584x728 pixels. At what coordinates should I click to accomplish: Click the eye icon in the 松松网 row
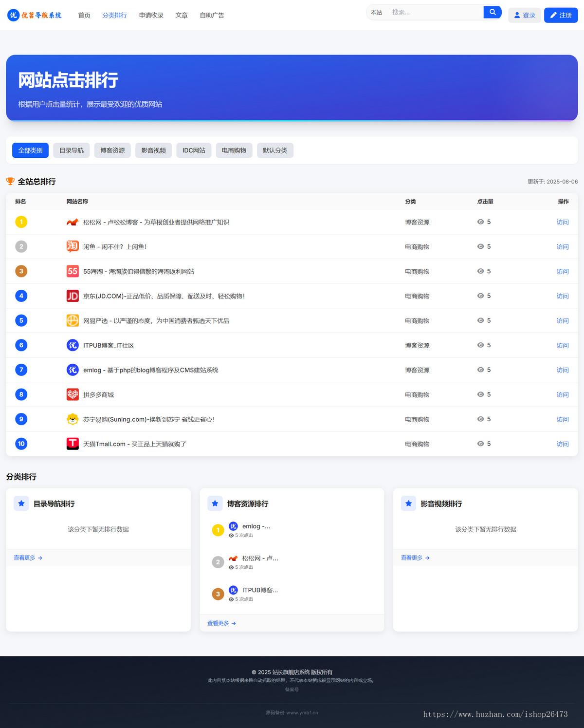(480, 222)
